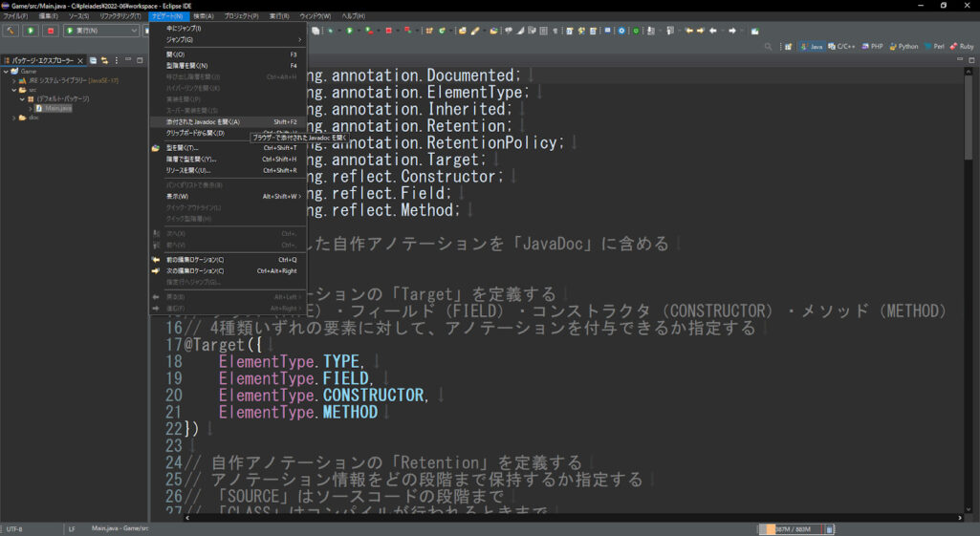Maximize the Package Explorer view

(140, 60)
